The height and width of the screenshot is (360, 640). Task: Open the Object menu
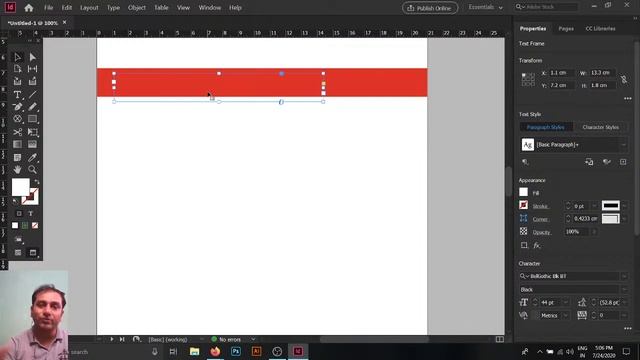point(137,8)
